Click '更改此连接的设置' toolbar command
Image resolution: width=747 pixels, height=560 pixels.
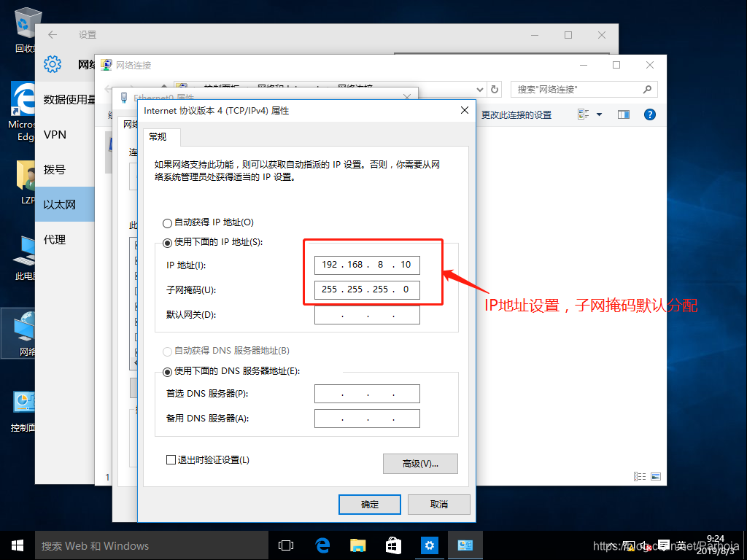516,114
